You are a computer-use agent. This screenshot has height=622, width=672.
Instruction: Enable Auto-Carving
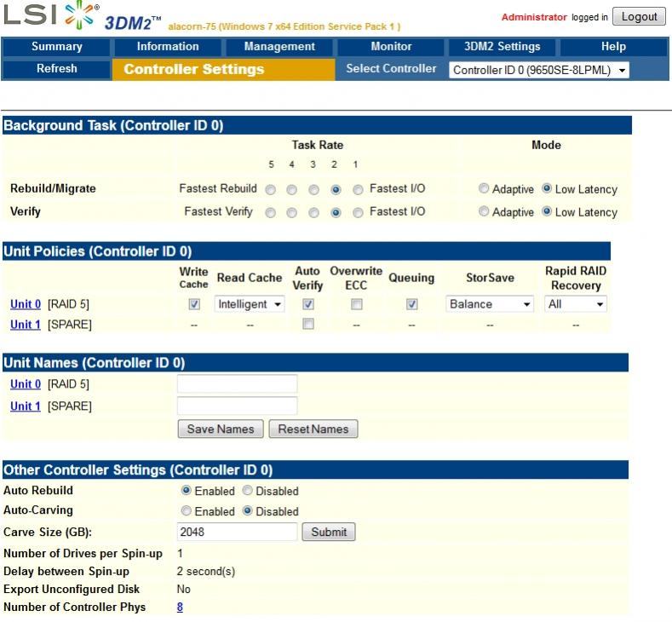click(x=186, y=510)
